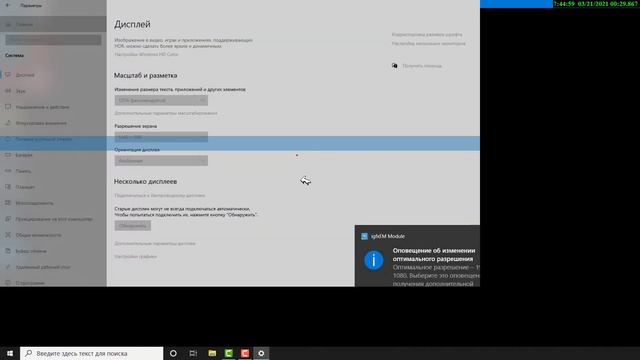The width and height of the screenshot is (640, 360).
Task: Open Многозадачность in sidebar
Action: 53,203
